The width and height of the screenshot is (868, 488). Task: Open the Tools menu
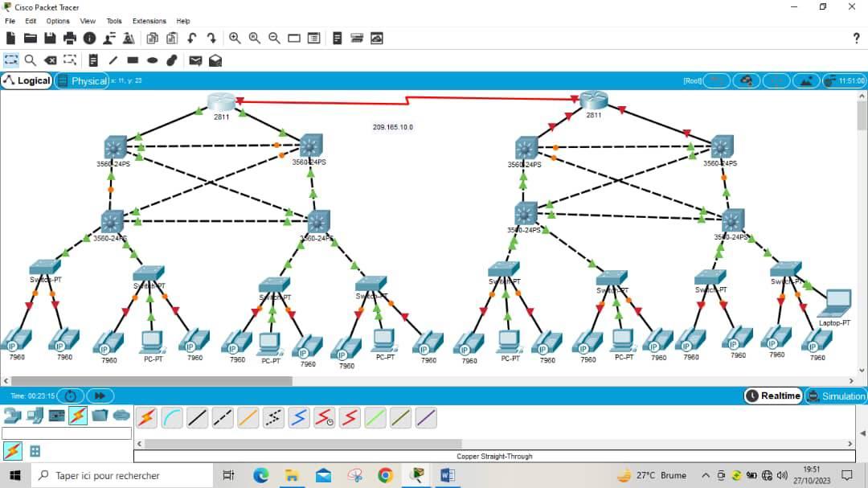pyautogui.click(x=114, y=21)
